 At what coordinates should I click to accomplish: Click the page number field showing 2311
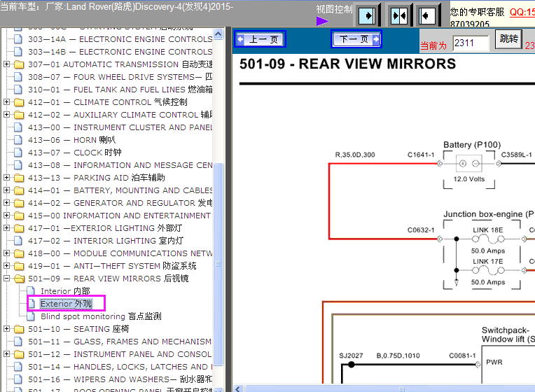tap(471, 43)
